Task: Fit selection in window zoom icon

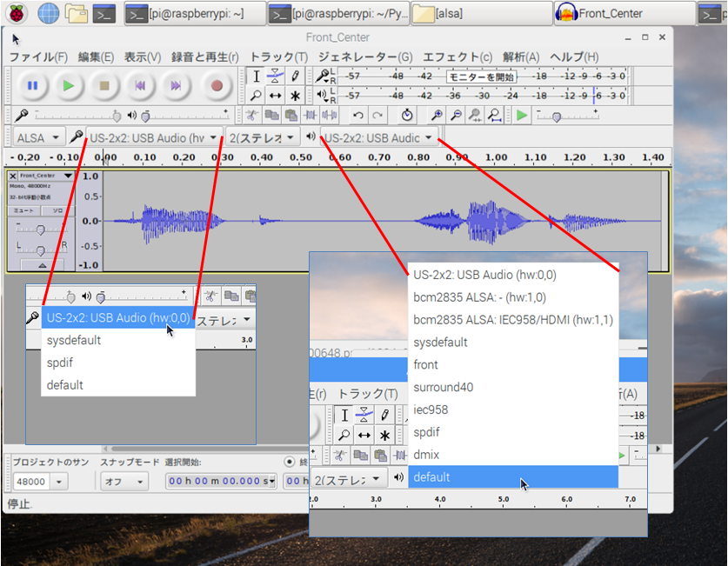Action: [475, 115]
